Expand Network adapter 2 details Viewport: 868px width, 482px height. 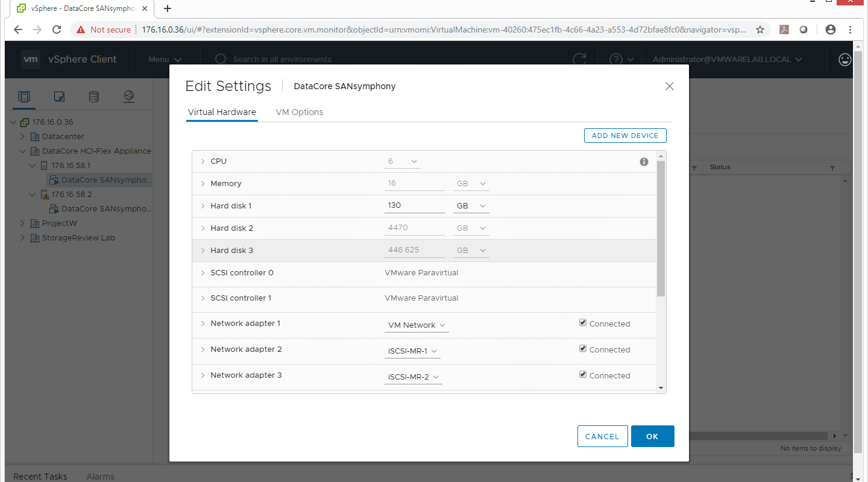203,349
